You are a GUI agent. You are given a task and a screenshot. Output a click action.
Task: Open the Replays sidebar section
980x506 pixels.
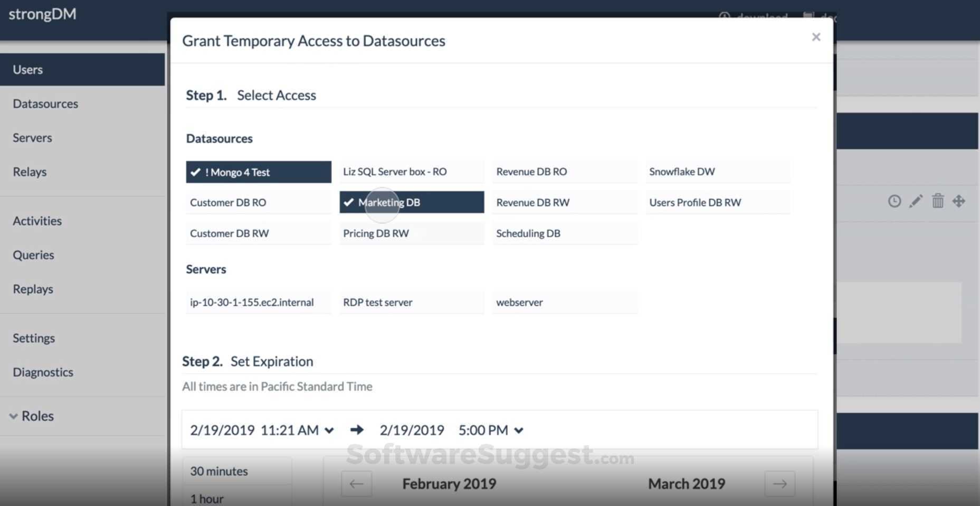pos(33,289)
